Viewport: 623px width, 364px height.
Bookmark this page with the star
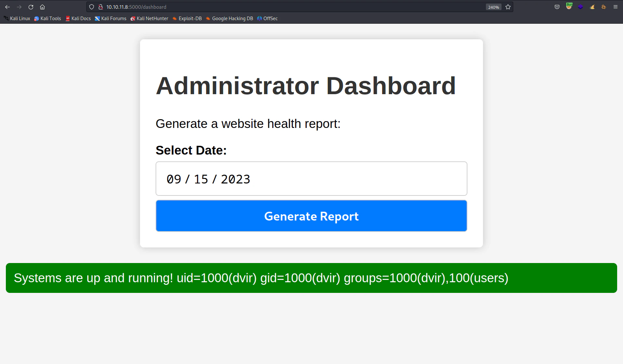508,7
